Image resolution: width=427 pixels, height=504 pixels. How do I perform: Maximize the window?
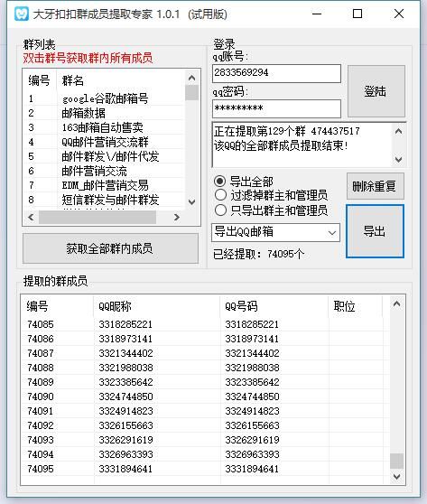coord(357,14)
